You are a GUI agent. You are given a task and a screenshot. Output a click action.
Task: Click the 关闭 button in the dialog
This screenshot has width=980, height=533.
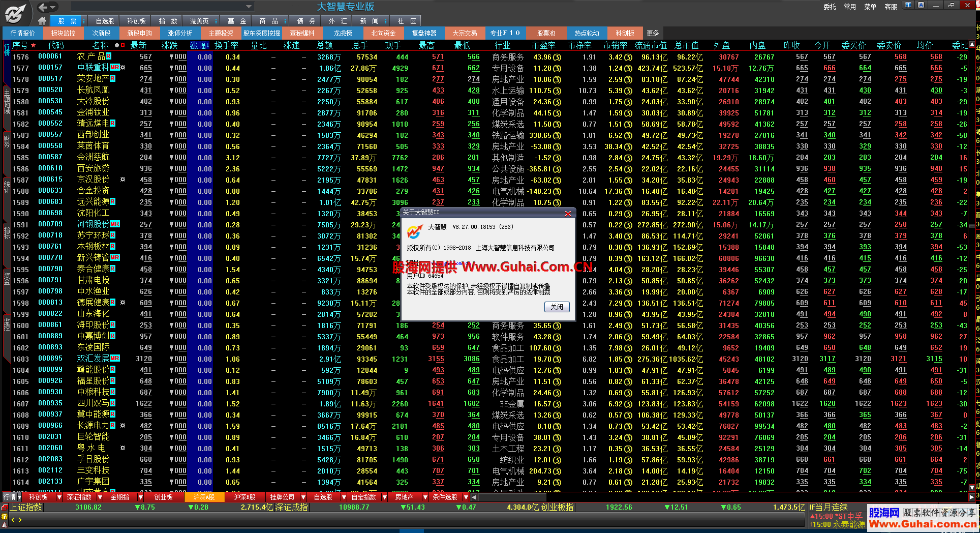pyautogui.click(x=557, y=307)
